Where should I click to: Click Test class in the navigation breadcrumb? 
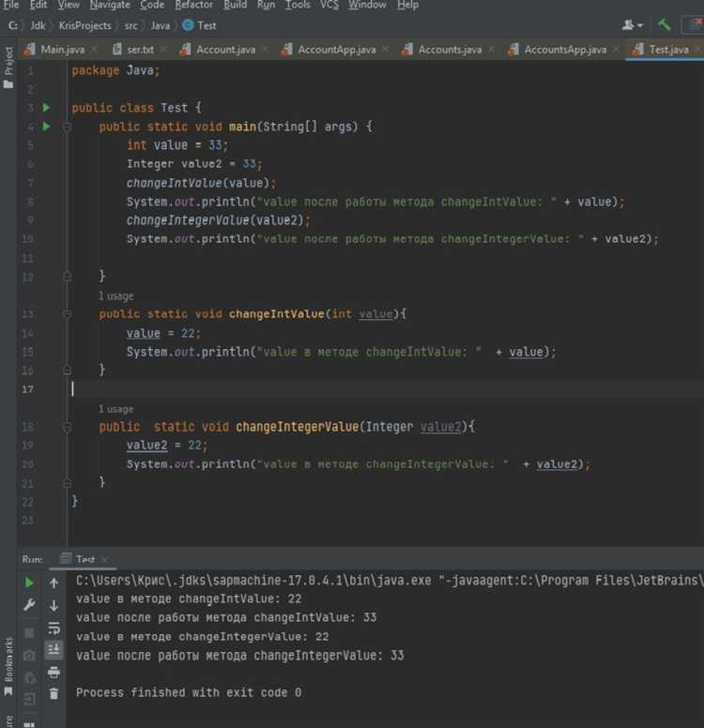pos(200,25)
